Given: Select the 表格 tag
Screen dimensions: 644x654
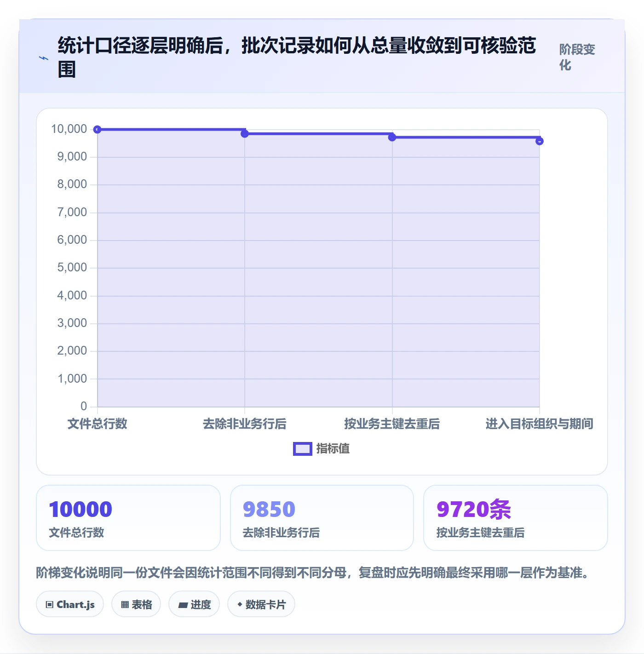Looking at the screenshot, I should coord(136,604).
